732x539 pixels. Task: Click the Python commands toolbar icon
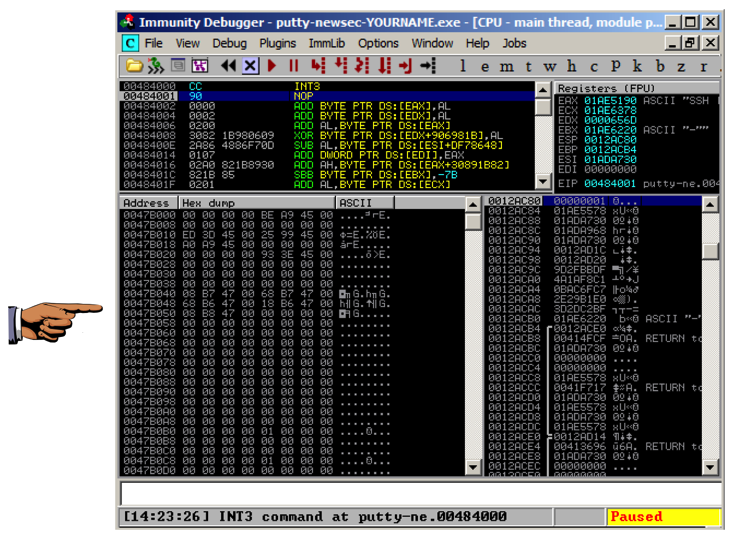[x=156, y=66]
